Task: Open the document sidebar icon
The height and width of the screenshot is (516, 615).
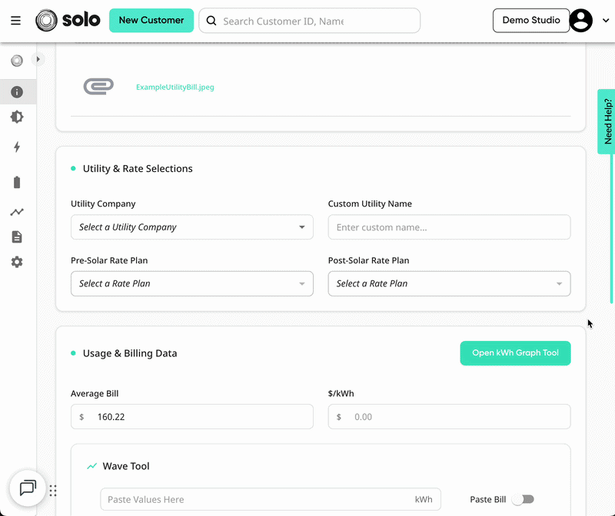Action: (17, 237)
